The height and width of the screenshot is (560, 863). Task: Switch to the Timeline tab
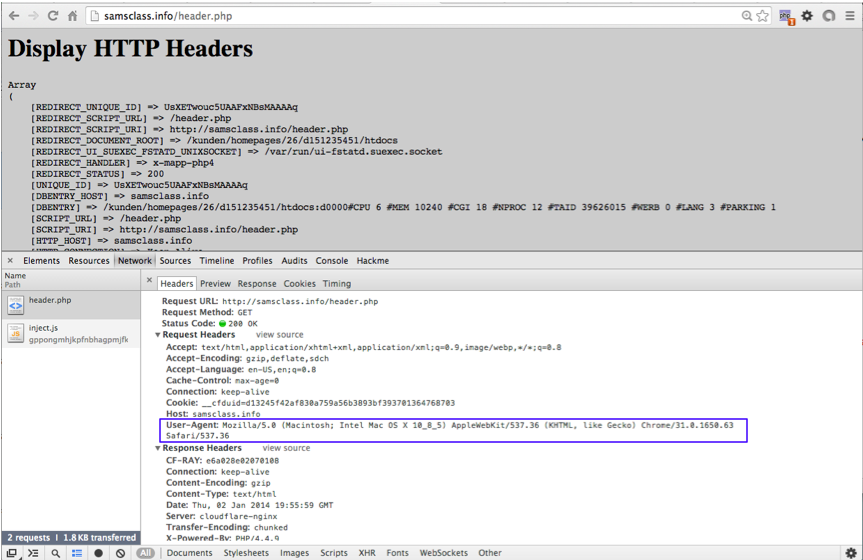217,260
